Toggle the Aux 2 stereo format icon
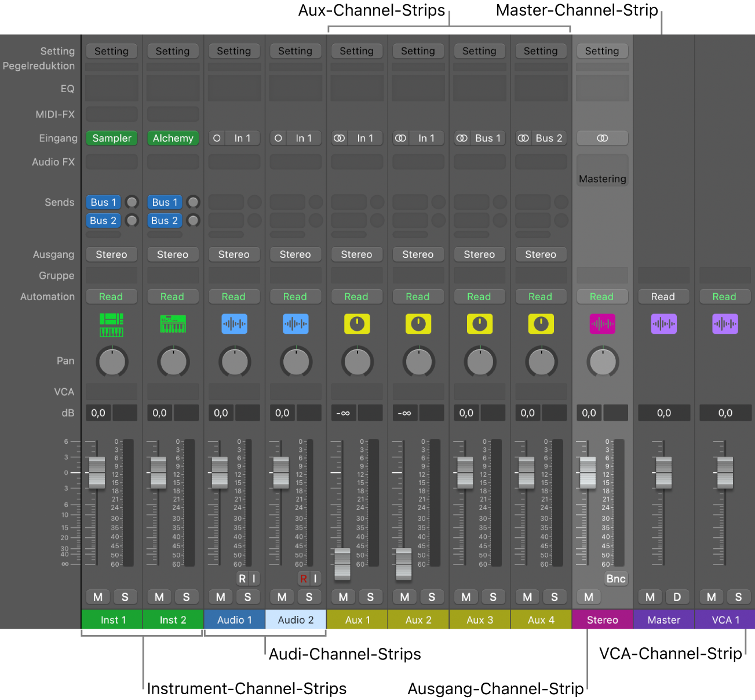 click(x=401, y=138)
